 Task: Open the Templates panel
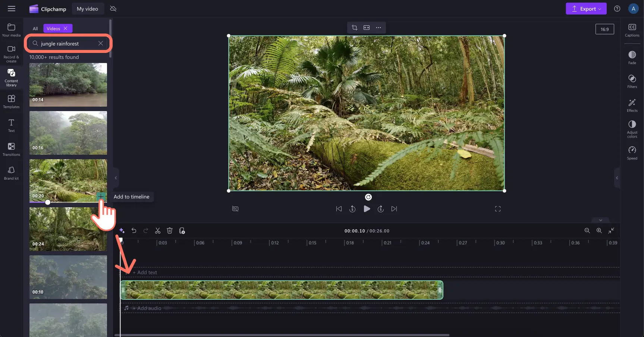pos(12,101)
